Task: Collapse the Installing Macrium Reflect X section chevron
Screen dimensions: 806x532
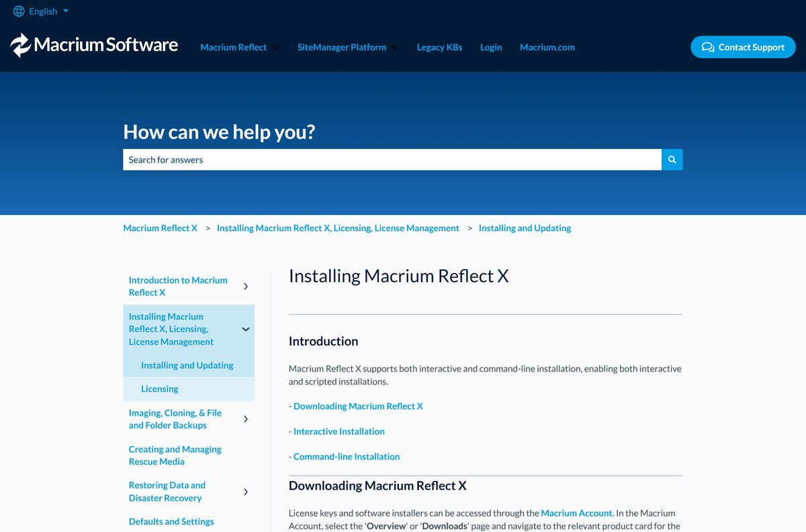Action: tap(246, 329)
